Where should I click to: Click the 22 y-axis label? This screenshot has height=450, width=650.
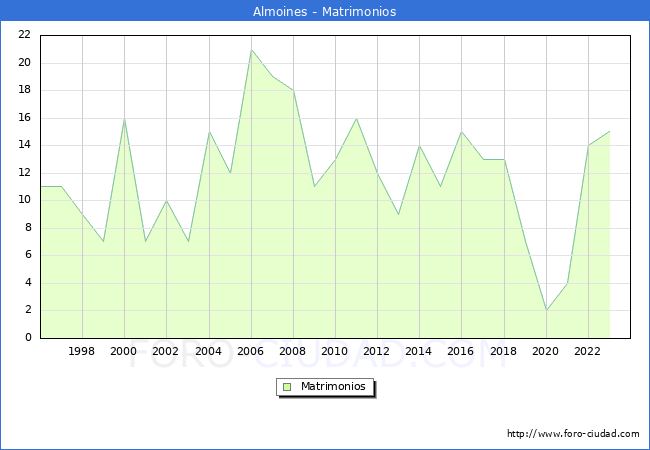pyautogui.click(x=25, y=35)
